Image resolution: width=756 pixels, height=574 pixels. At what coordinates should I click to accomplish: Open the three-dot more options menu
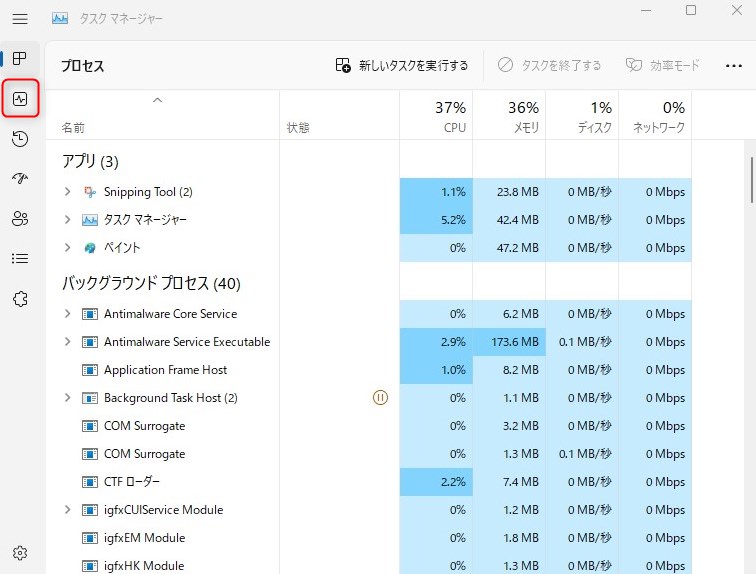tap(733, 66)
